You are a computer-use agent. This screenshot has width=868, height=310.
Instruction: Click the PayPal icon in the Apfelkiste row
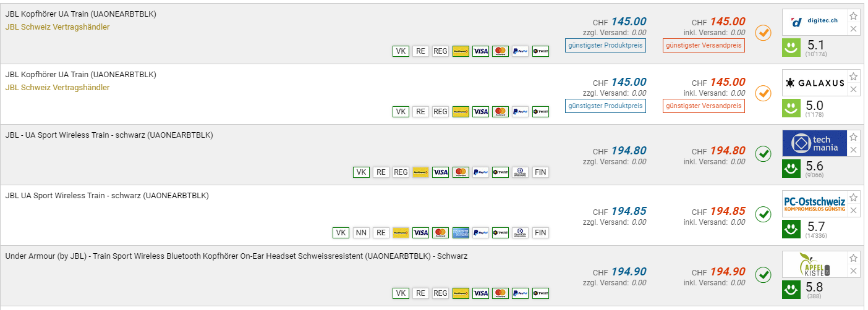520,293
